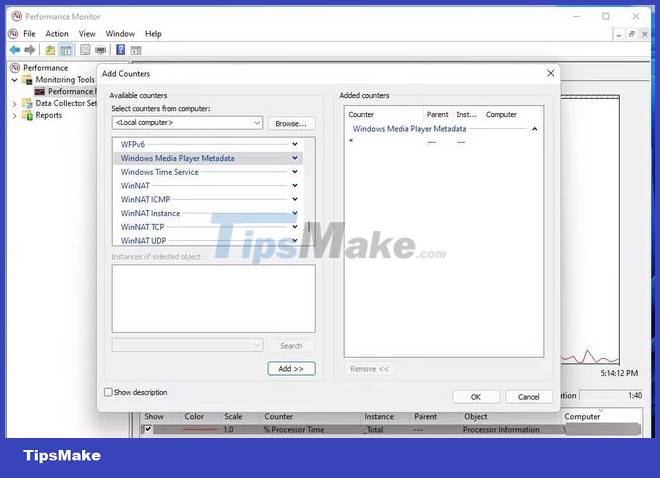Expand the WinNAT TCP counter group
660x478 pixels.
click(295, 227)
